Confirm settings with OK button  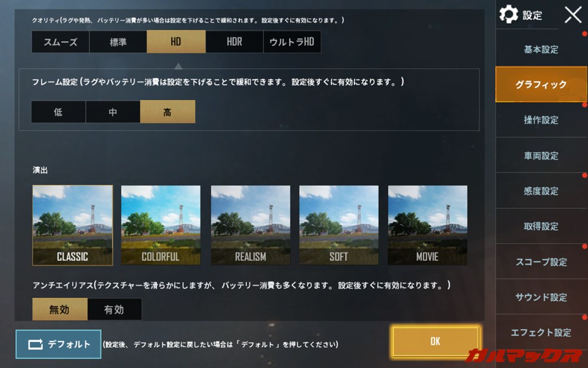[x=435, y=341]
